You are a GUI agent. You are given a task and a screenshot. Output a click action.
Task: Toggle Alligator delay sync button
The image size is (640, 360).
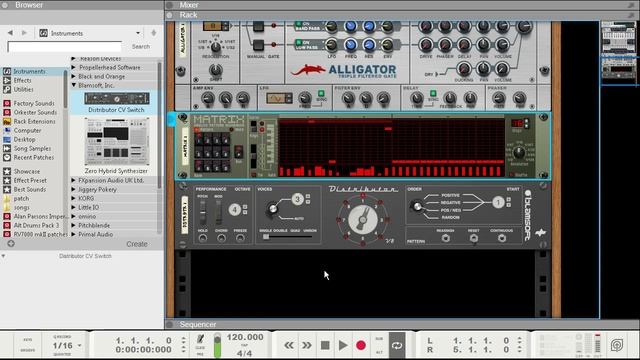tap(433, 94)
